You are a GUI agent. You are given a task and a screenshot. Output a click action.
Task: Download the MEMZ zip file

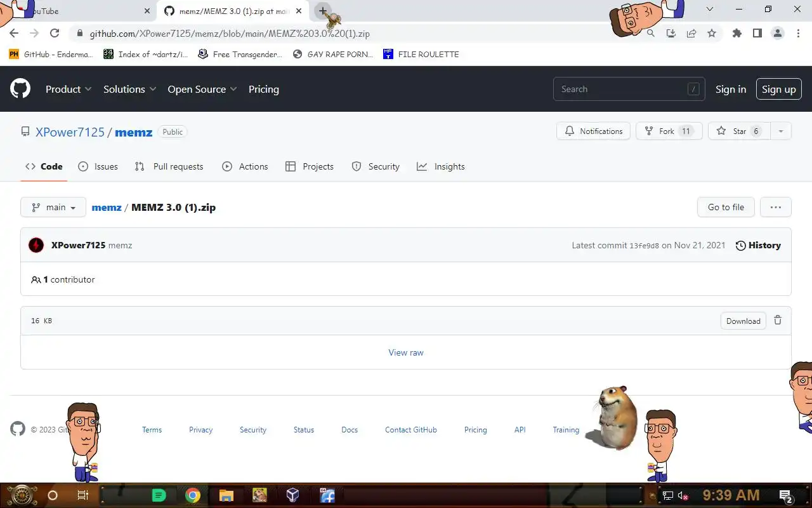click(743, 321)
